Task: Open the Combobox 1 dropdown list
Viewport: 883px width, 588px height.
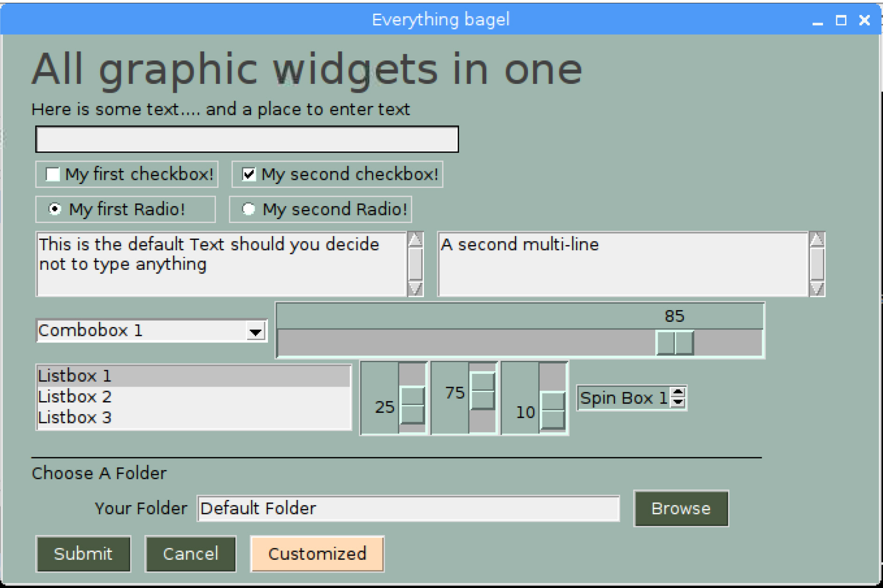Action: click(x=256, y=331)
